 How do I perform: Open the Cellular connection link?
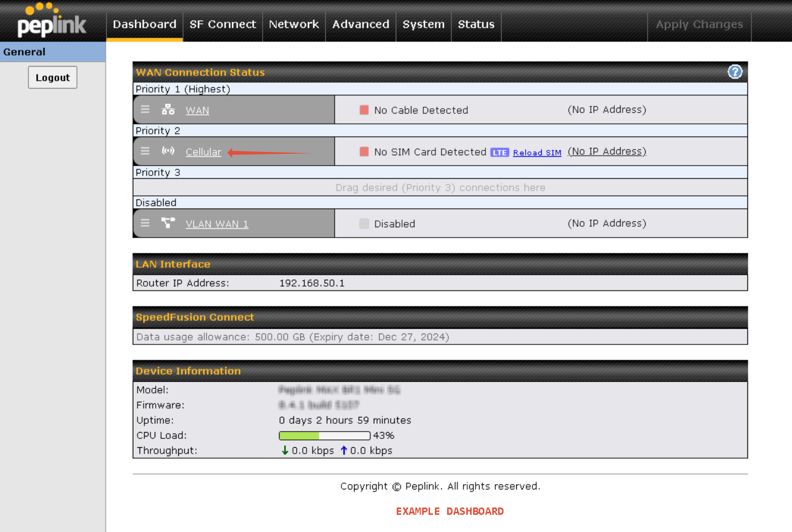coord(203,152)
